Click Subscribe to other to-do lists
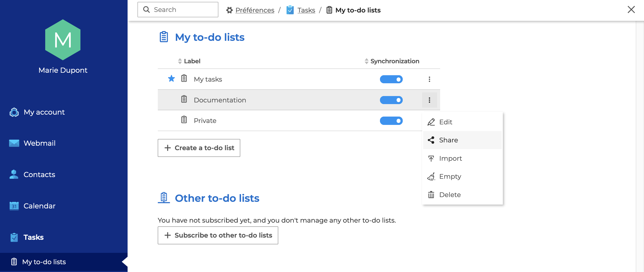Viewport: 644px width, 272px height. pos(218,235)
